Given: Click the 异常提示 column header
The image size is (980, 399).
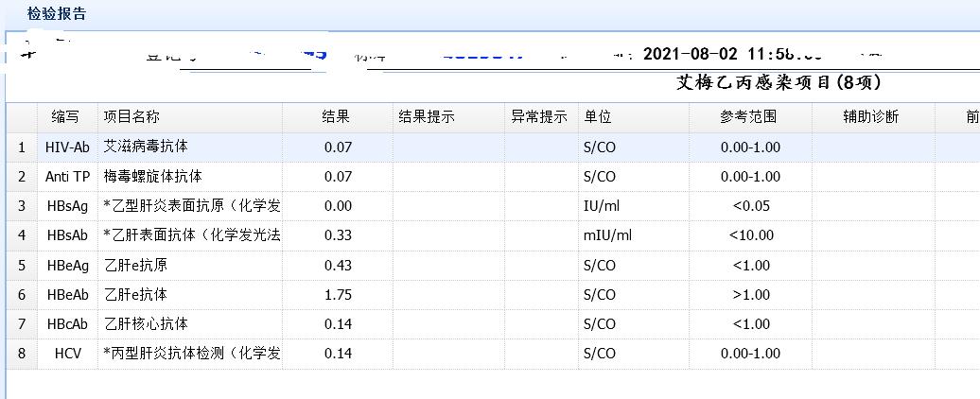Looking at the screenshot, I should click(541, 116).
